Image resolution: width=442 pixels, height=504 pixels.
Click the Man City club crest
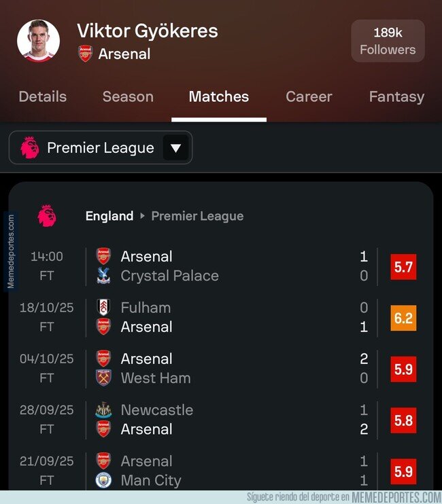(x=103, y=480)
